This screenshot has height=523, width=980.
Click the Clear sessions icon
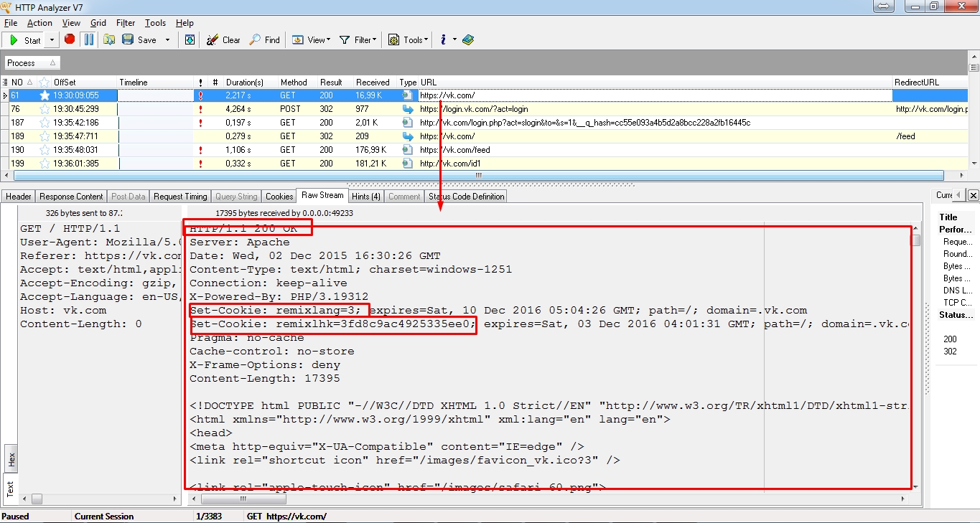213,39
